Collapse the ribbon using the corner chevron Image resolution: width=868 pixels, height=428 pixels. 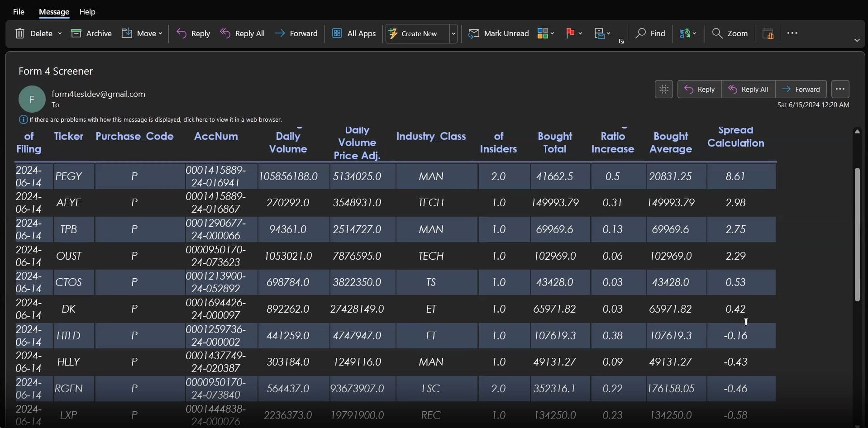pos(857,40)
